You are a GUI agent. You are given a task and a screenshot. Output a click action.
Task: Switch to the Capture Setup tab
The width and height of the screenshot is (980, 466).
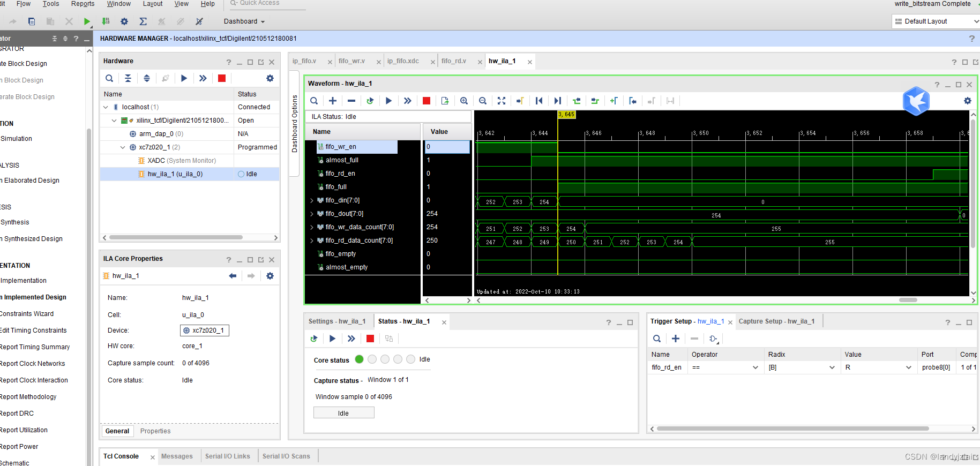coord(776,321)
